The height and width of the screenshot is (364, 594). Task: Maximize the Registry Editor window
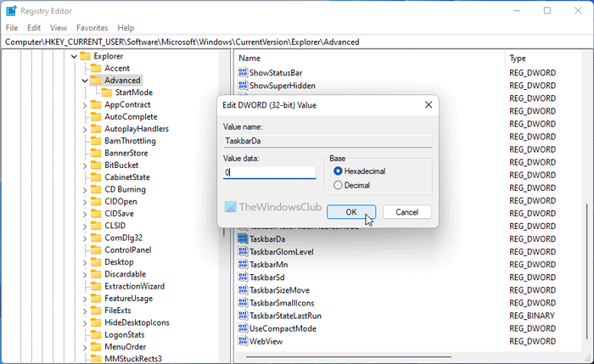tap(547, 10)
